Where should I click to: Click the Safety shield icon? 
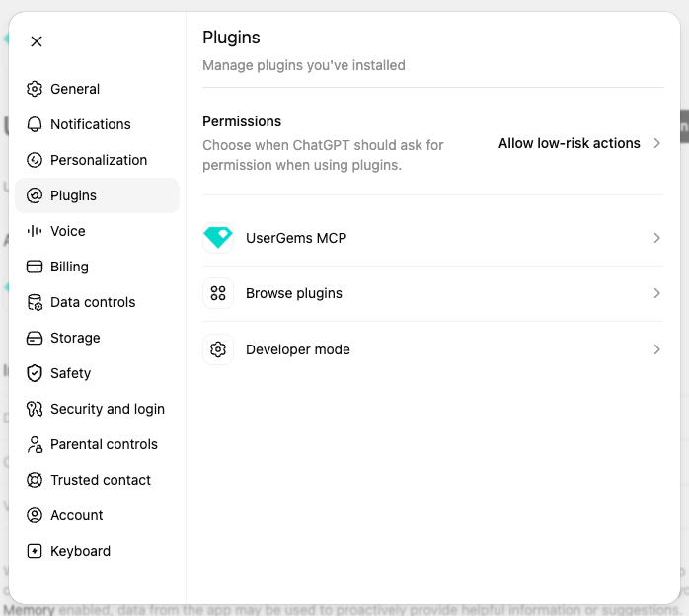tap(35, 373)
